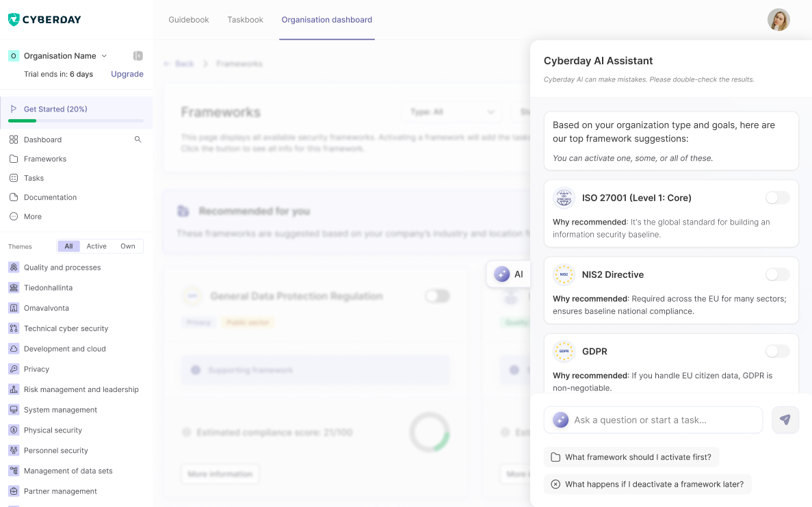Click the Documentation pie icon
812x507 pixels.
(x=14, y=197)
